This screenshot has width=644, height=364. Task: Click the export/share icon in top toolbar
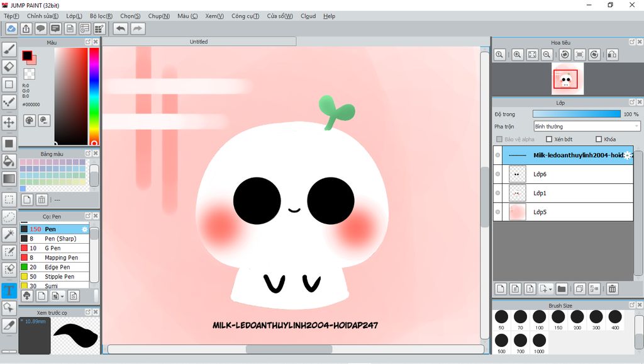pos(26,29)
